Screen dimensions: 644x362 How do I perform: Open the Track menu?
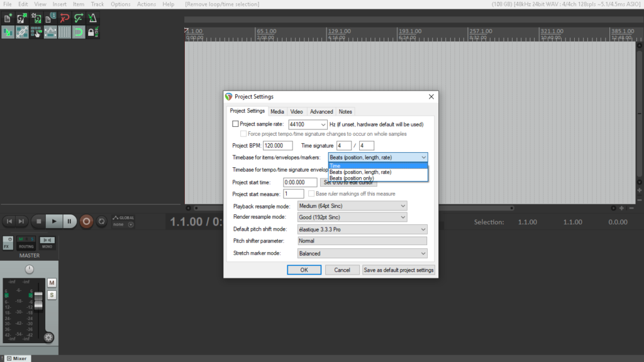click(x=97, y=4)
